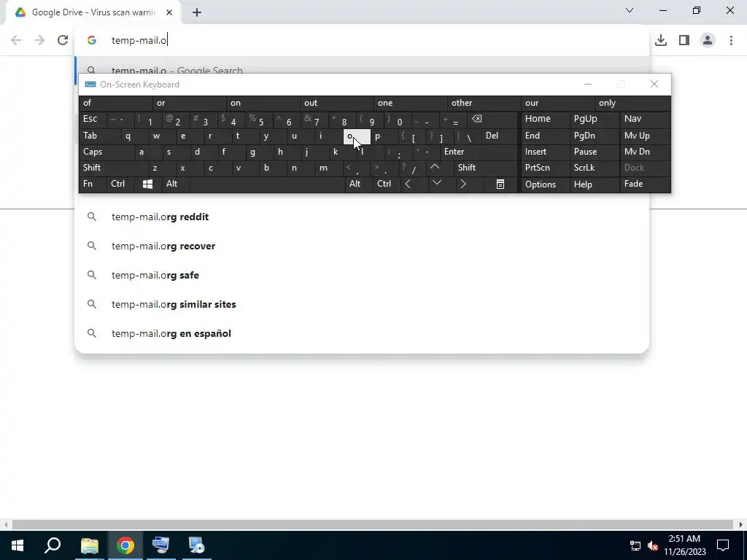Click horizontal scrollbar at page bottom
The height and width of the screenshot is (560, 747).
[x=373, y=525]
